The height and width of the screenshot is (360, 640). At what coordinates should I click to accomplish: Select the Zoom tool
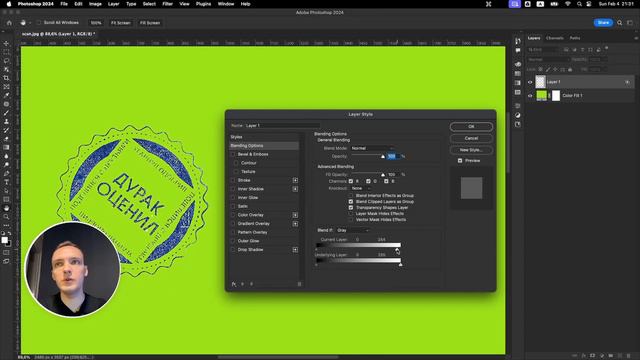click(x=6, y=217)
